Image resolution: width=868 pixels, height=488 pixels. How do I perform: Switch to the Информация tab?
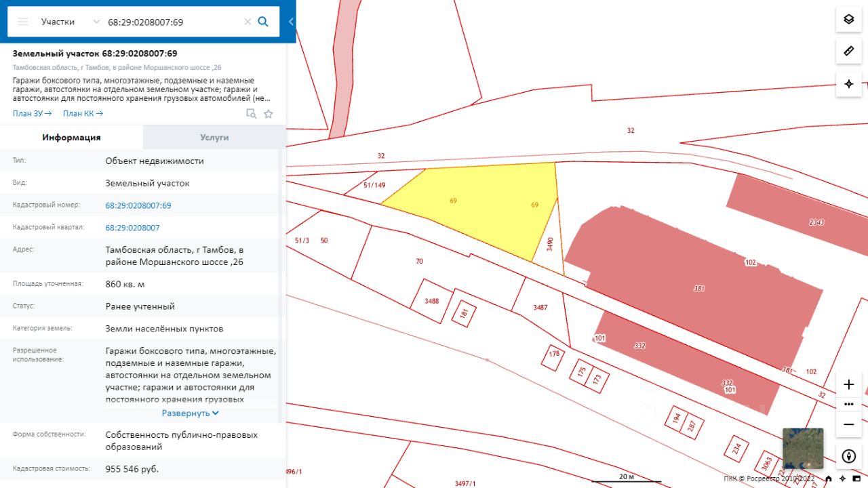[71, 137]
